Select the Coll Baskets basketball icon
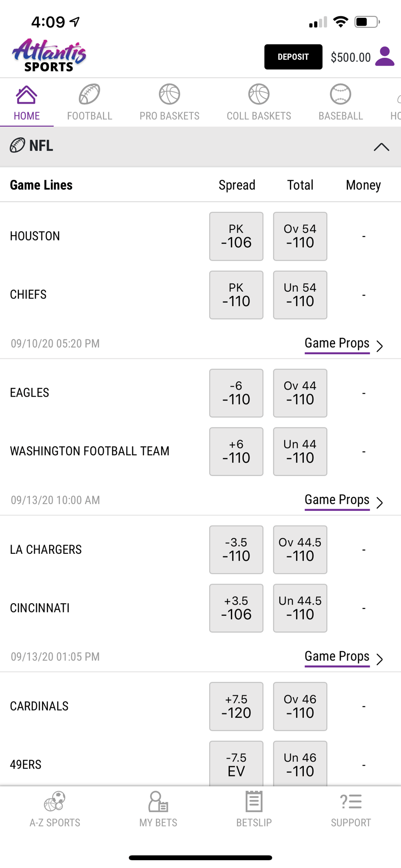This screenshot has width=401, height=868. (x=259, y=94)
